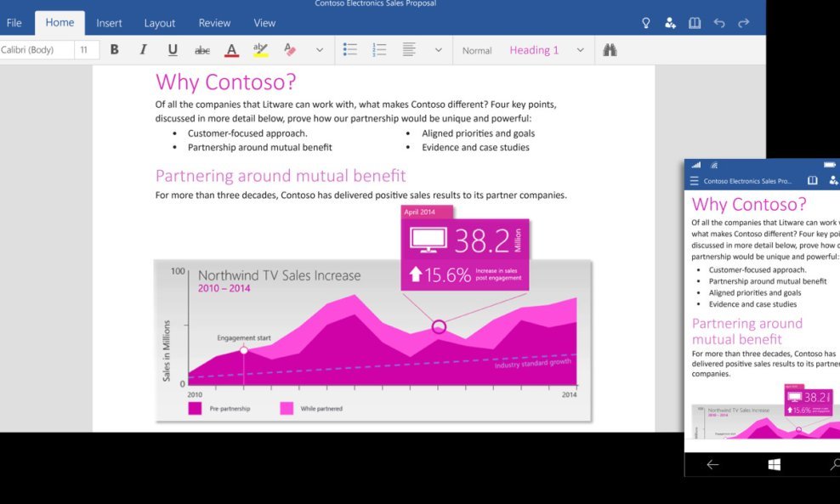Image resolution: width=840 pixels, height=504 pixels.
Task: Expand more font formatting options chevron
Action: click(320, 50)
